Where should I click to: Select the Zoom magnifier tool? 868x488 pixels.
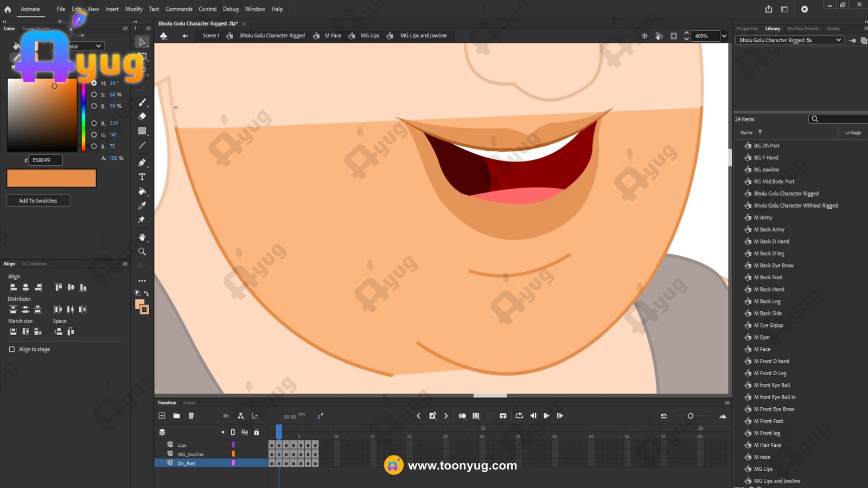(142, 252)
